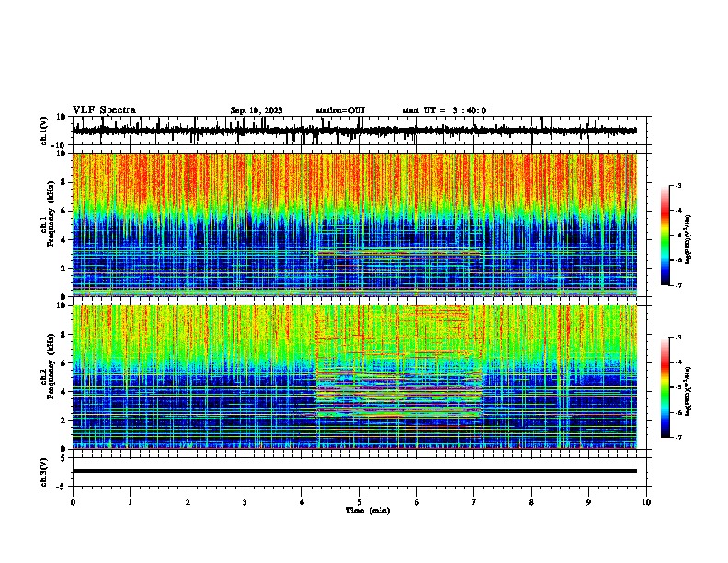728x563 pixels.
Task: Click the "Time (min)" axis label
Action: point(368,511)
